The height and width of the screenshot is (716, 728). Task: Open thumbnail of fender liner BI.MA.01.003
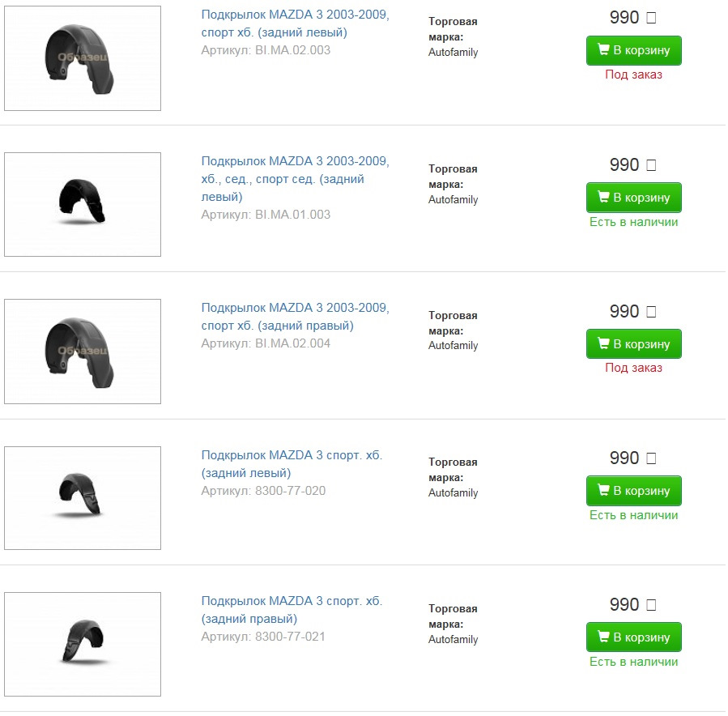(83, 204)
